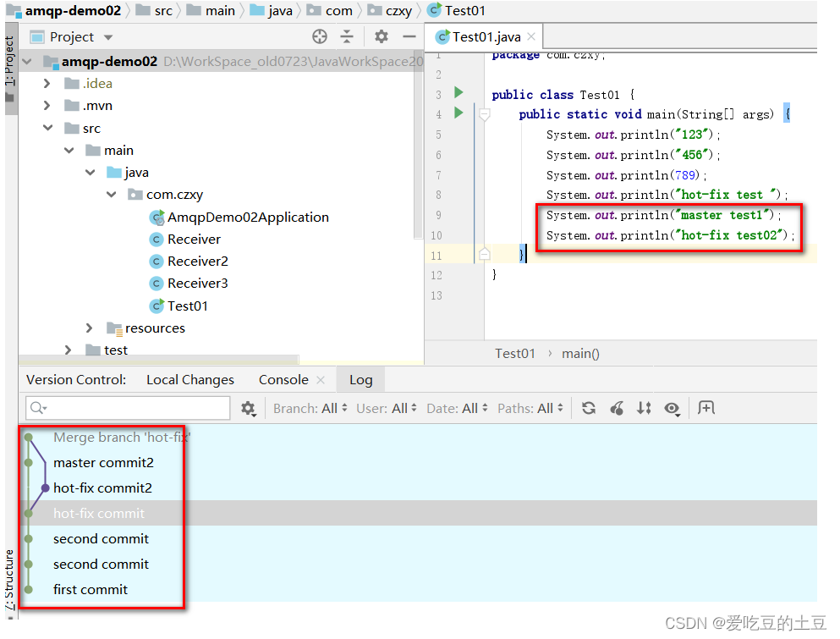This screenshot has height=639, width=840.
Task: Click the sort/IntelliSort arrows icon
Action: click(644, 408)
